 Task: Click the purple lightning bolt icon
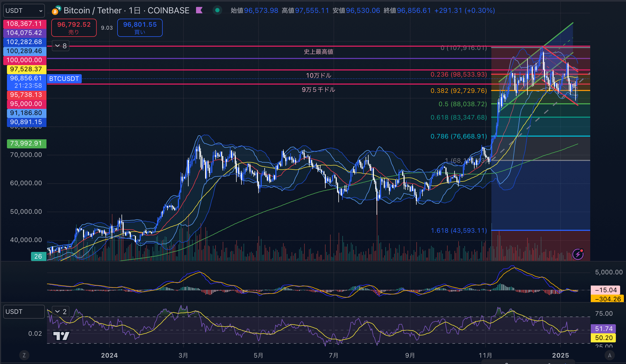pos(578,254)
